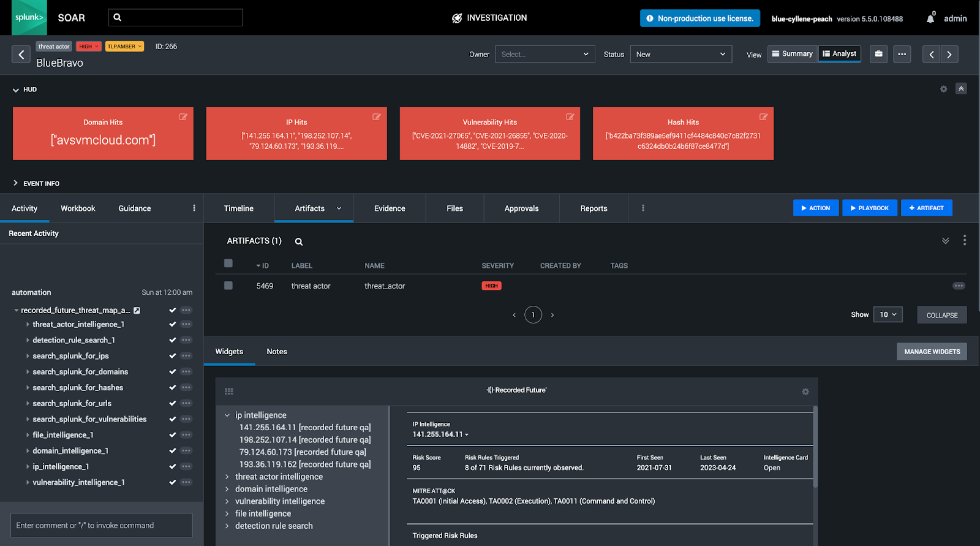Open the Workbook tab
Screen dimensions: 980x546
78,208
